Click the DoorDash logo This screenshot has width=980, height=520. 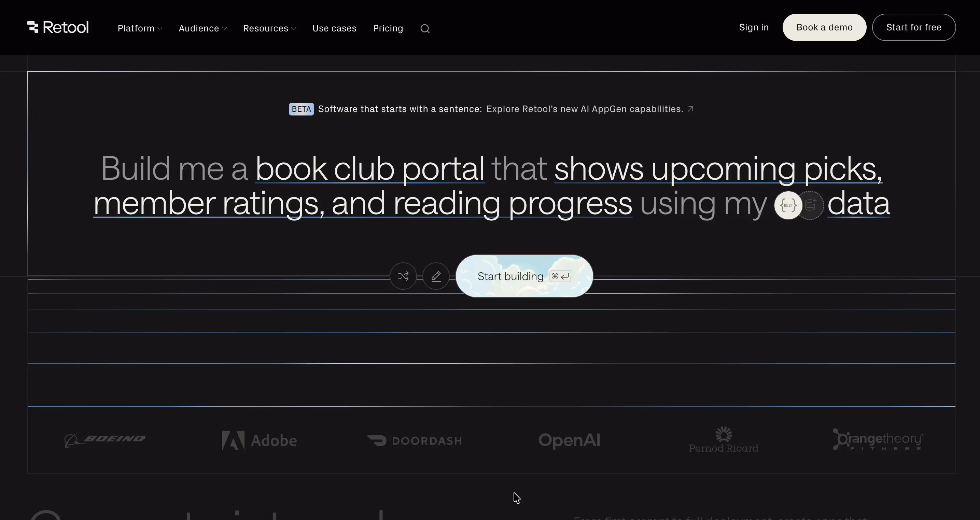414,440
